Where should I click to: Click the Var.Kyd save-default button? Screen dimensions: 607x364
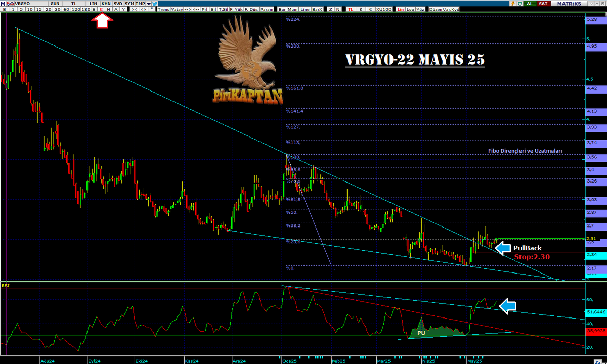(x=451, y=10)
